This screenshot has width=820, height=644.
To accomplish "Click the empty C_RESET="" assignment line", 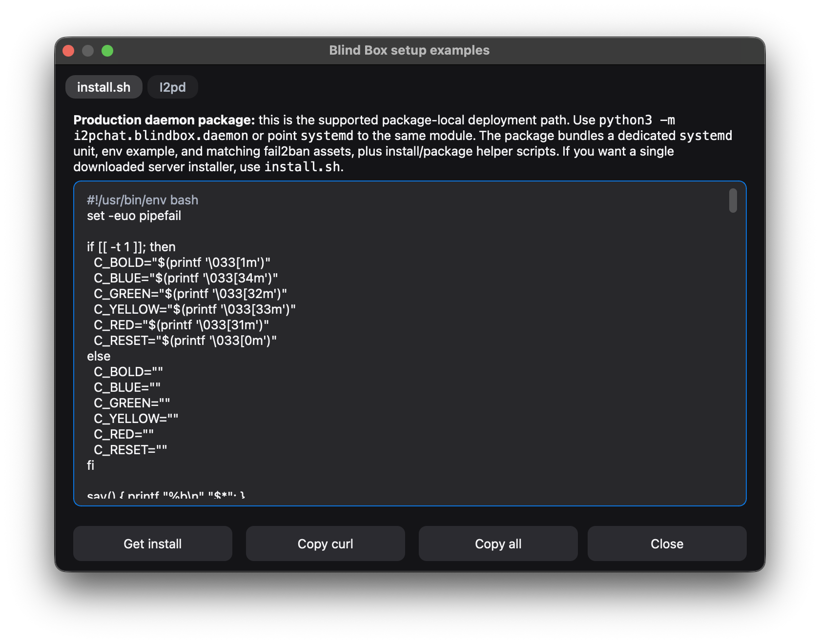I will [130, 450].
